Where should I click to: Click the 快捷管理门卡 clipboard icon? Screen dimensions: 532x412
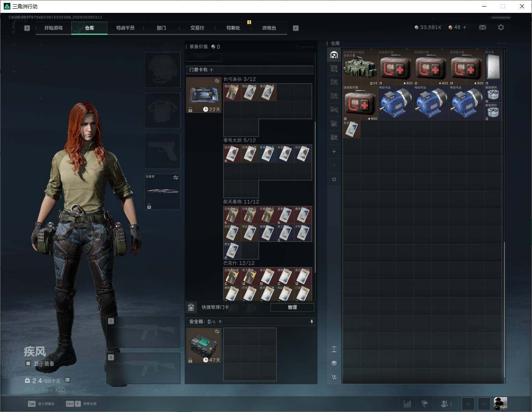click(x=191, y=307)
